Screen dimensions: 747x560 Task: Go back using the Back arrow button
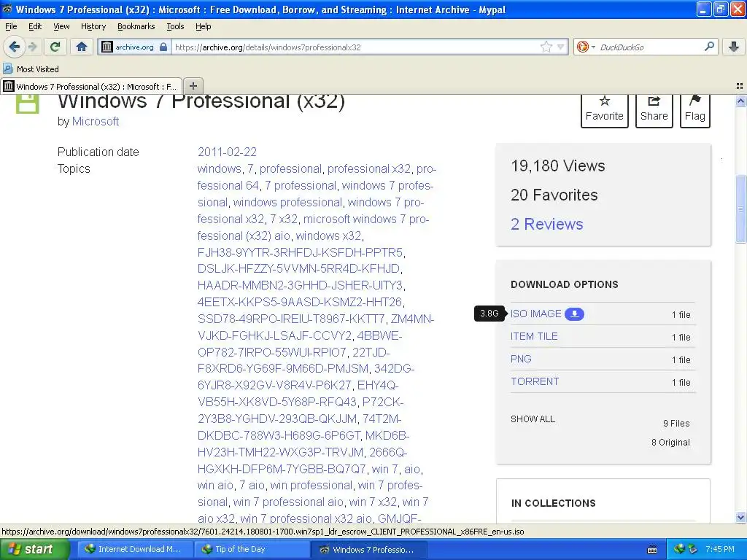tap(14, 47)
